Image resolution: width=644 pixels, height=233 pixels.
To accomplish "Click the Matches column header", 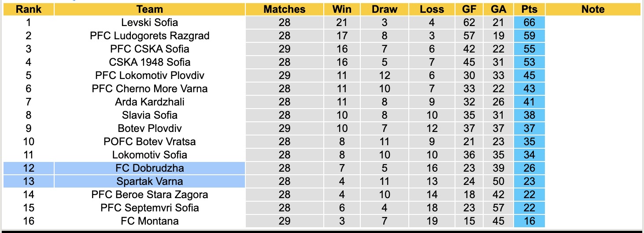I will coord(285,9).
